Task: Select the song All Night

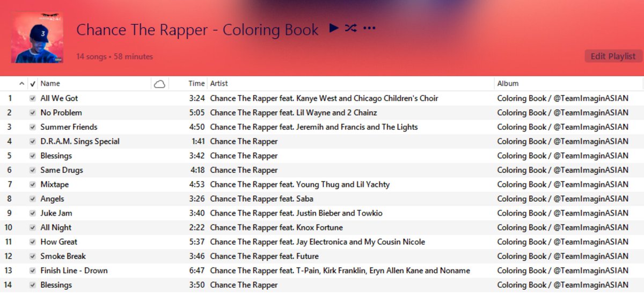Action: [x=56, y=228]
